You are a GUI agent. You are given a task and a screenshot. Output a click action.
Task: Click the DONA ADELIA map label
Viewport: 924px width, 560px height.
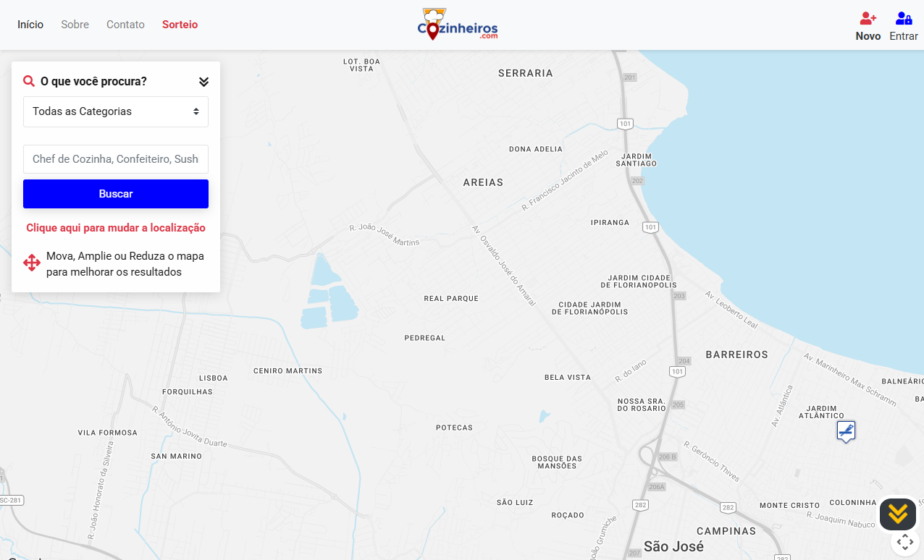click(x=536, y=149)
